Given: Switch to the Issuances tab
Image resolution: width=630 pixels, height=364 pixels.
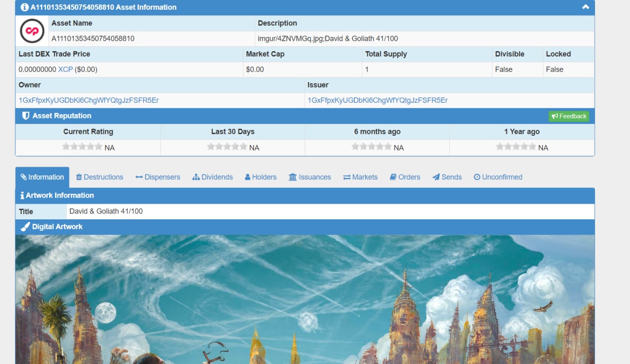Looking at the screenshot, I should [x=310, y=177].
